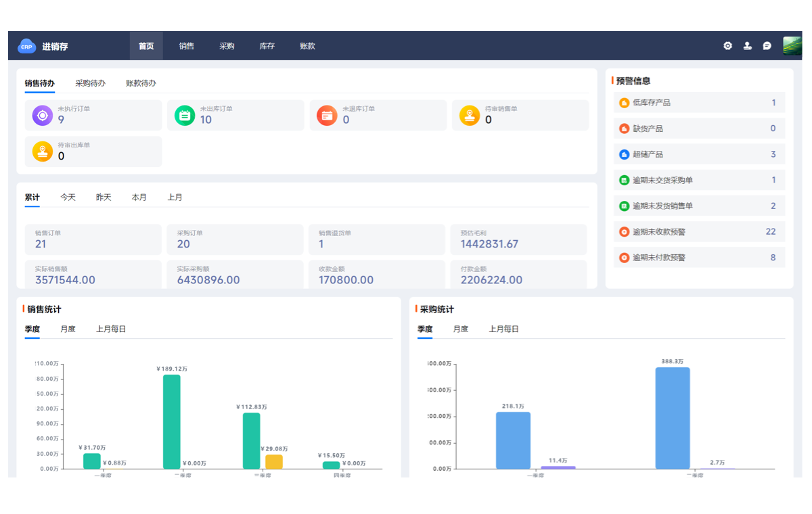Switch to the 采购待办 tab
Viewport: 812px width, 514px height.
(x=90, y=83)
